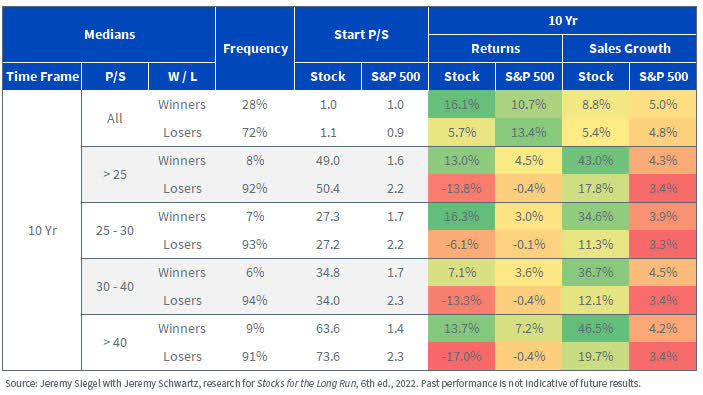Select the Time Frame column header
The height and width of the screenshot is (395, 703).
tap(42, 76)
